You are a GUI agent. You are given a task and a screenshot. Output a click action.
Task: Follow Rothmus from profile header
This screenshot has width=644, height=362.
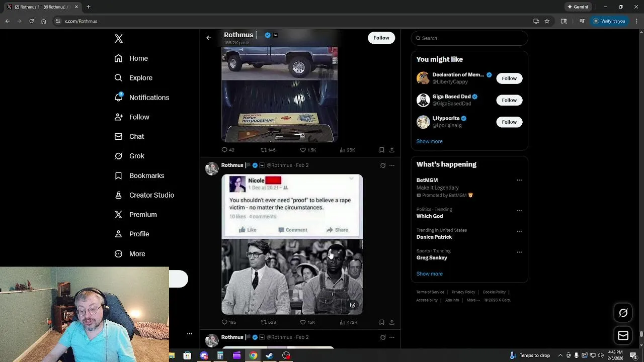tap(381, 38)
